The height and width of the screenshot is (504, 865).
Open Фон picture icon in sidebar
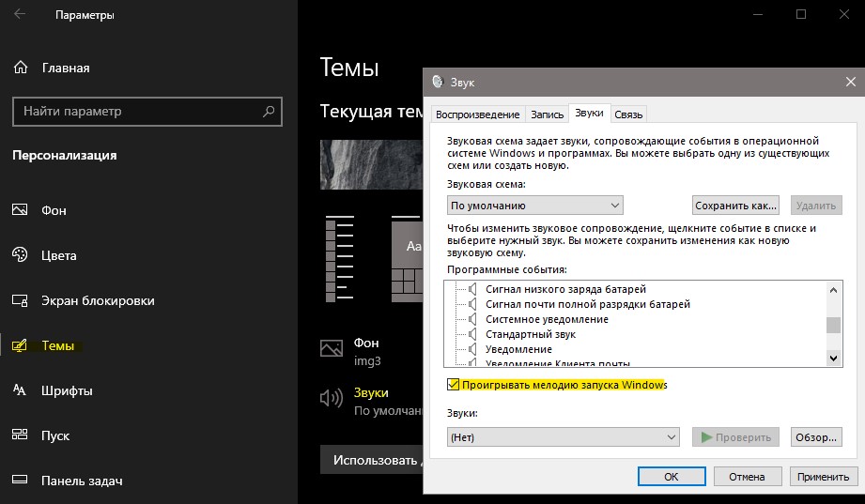click(x=20, y=210)
